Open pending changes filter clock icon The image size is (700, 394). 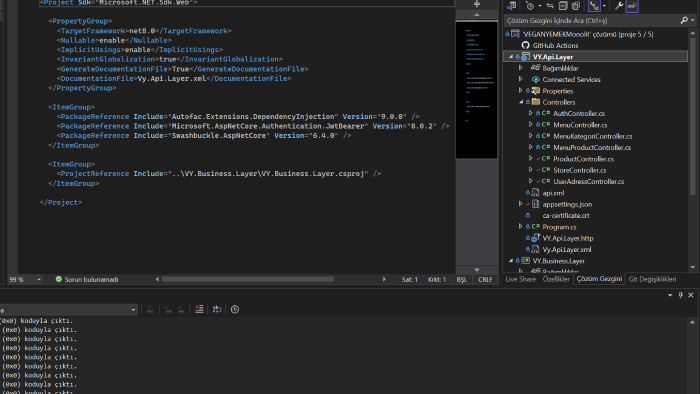click(x=530, y=6)
